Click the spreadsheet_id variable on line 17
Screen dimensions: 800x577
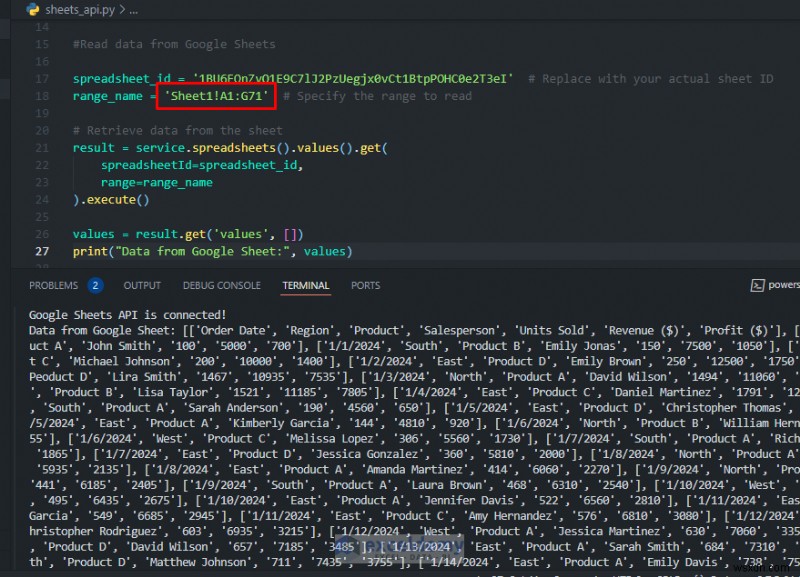point(122,79)
